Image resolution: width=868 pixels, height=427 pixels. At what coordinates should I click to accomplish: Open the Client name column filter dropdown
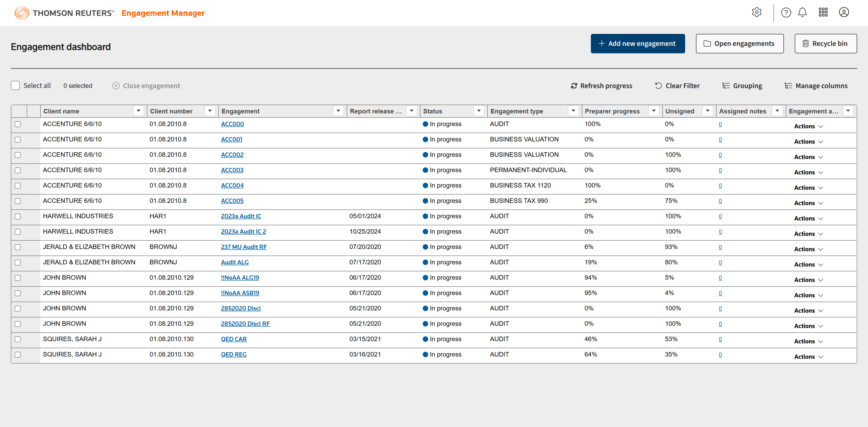click(x=138, y=111)
